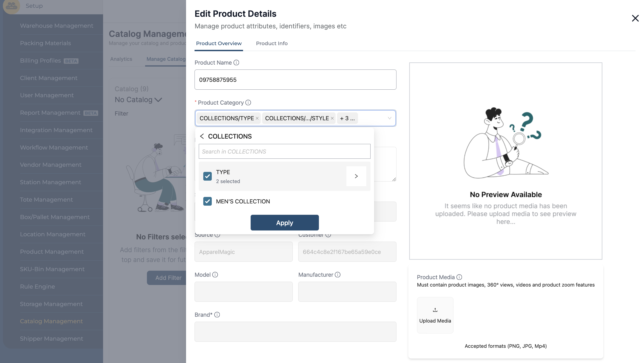Remove the COLLECTIONS/.../STYLE category tag
Viewport: 644px width, 363px height.
pyautogui.click(x=332, y=118)
